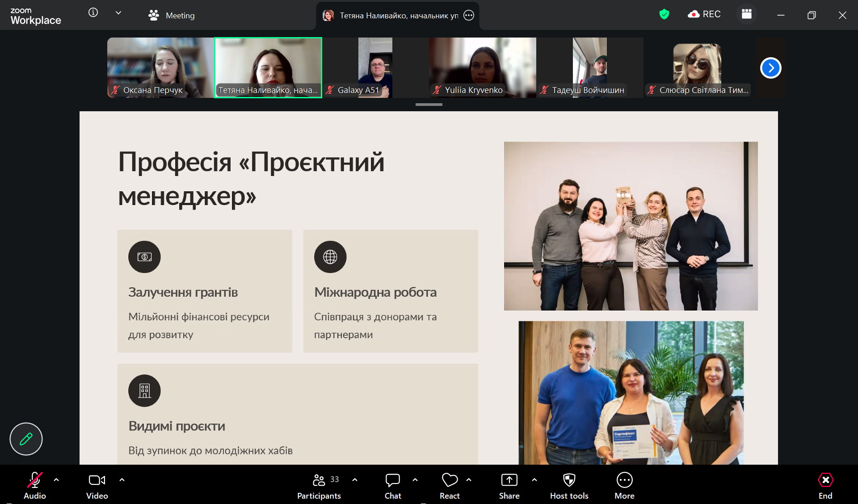
Task: Open the meeting information icon
Action: (x=93, y=13)
